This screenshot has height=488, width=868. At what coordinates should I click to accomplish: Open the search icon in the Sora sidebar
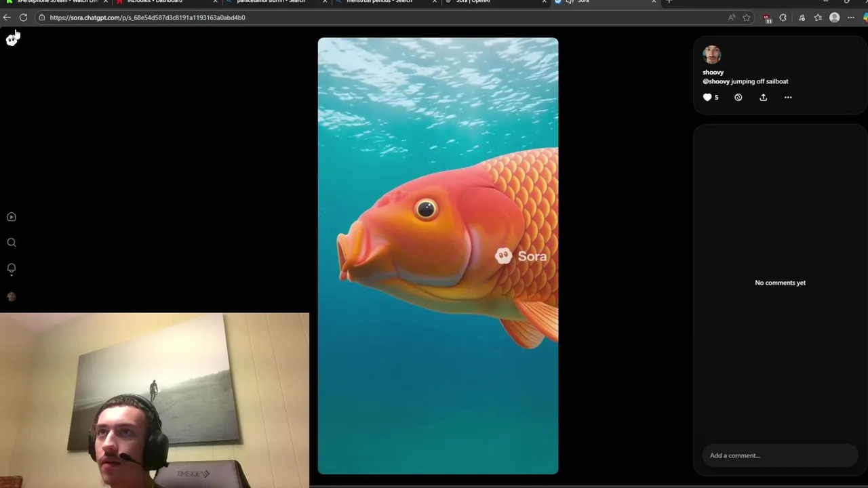coord(12,243)
